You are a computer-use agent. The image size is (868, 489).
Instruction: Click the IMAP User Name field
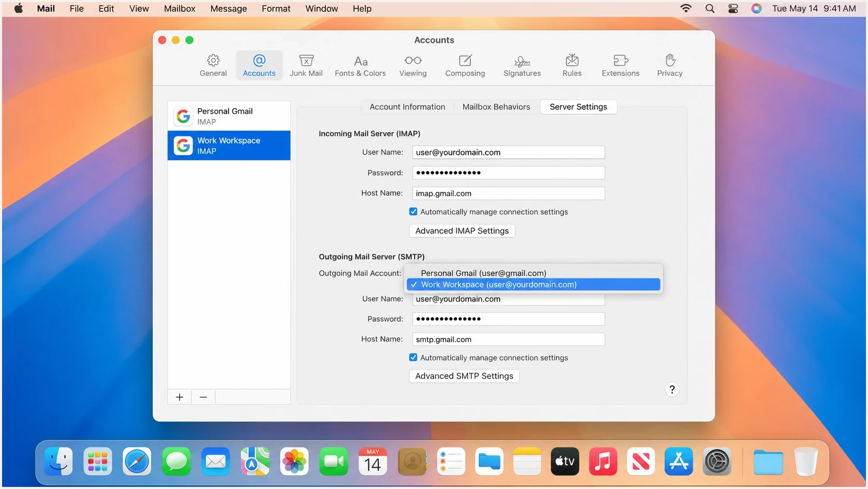click(509, 152)
